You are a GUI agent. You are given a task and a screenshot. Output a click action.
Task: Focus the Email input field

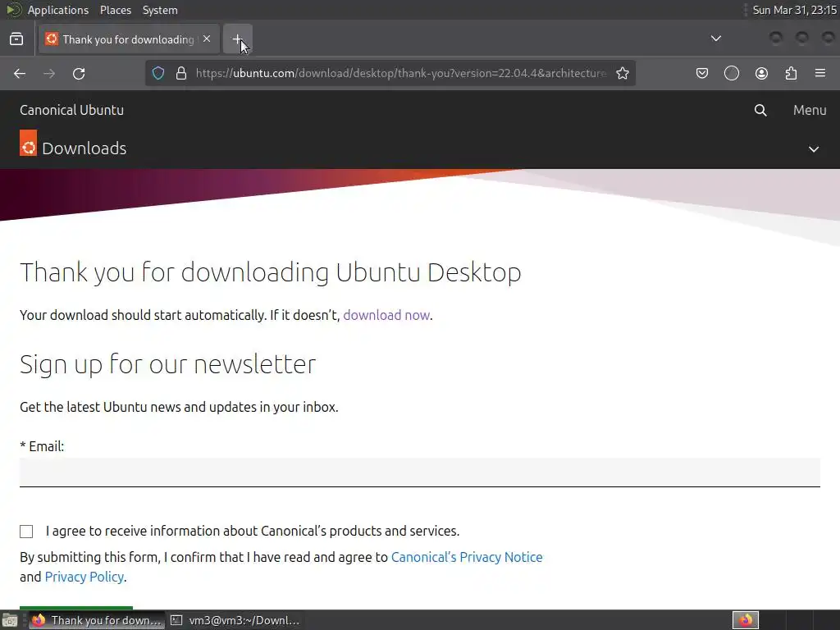coord(420,472)
